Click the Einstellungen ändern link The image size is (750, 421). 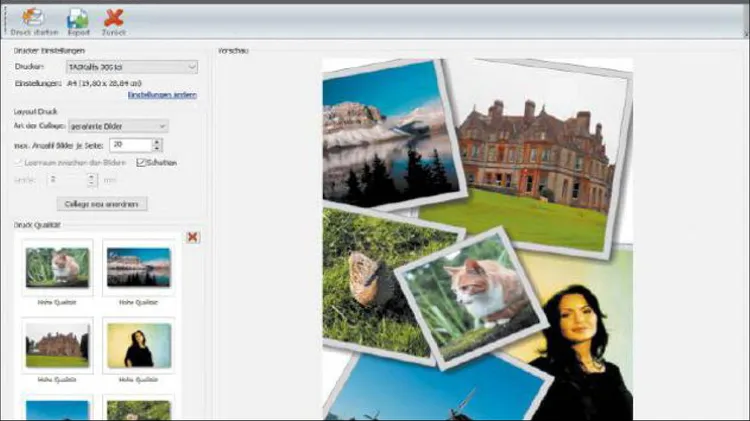click(162, 95)
